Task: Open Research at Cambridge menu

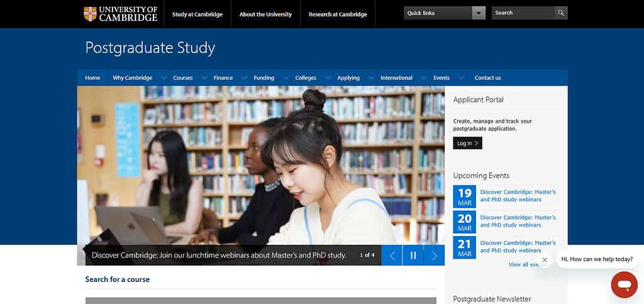Action: click(338, 14)
